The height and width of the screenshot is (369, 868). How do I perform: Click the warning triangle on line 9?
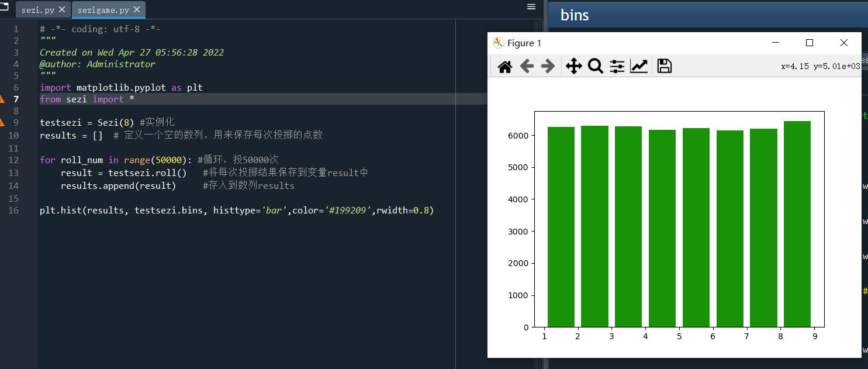tap(2, 123)
